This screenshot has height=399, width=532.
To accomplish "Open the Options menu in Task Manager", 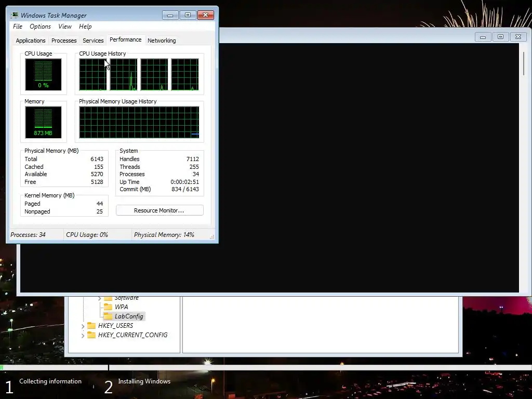I will tap(40, 26).
